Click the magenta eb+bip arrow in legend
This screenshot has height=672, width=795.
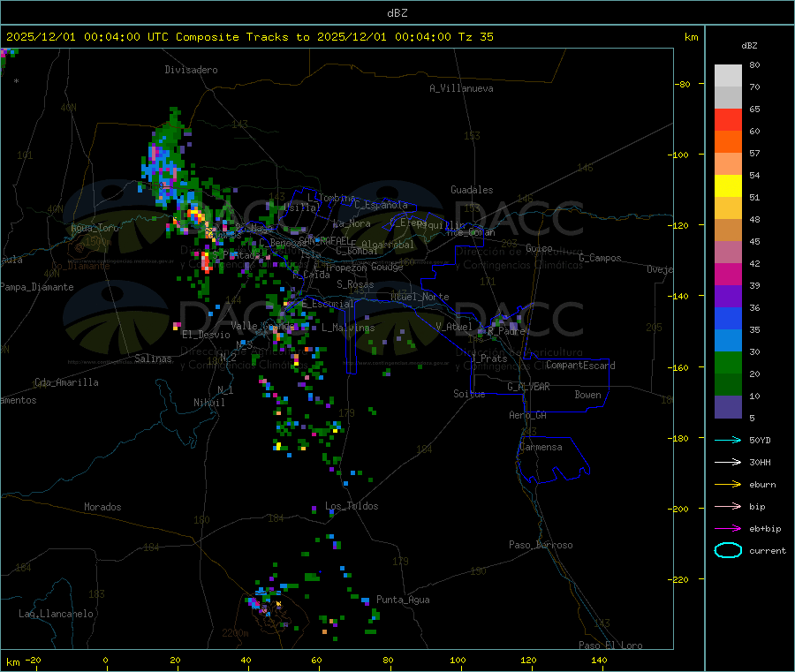click(x=728, y=528)
